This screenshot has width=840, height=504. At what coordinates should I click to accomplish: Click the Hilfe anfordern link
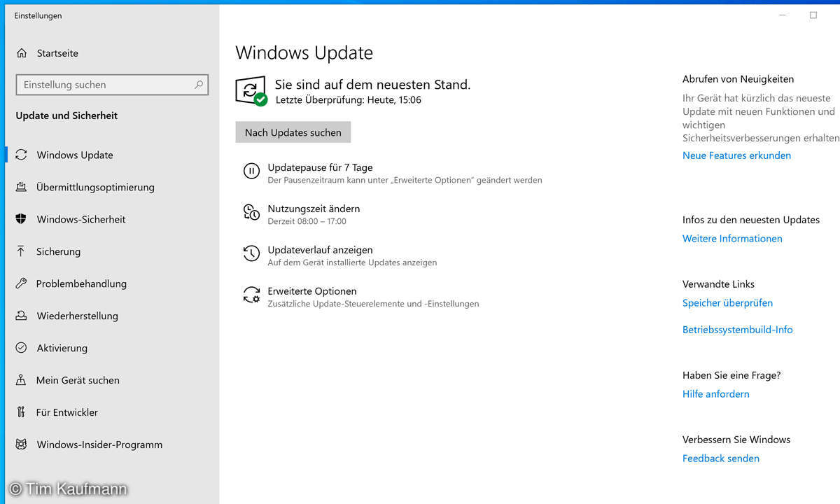[x=715, y=394]
